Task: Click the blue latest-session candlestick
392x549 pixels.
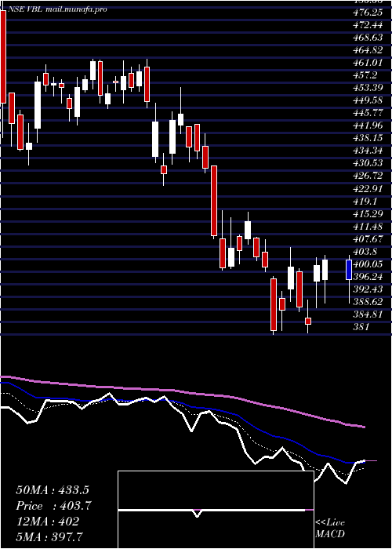Action: (349, 270)
